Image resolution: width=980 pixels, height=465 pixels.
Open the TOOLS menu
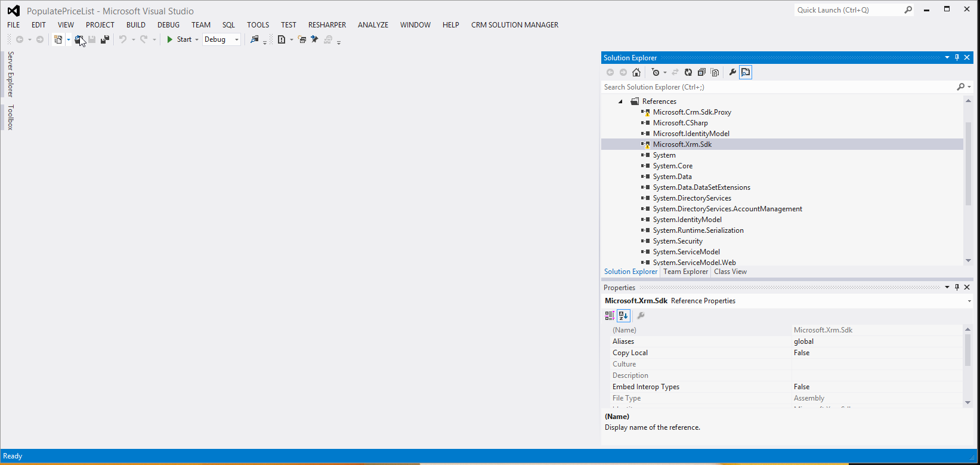pyautogui.click(x=258, y=24)
